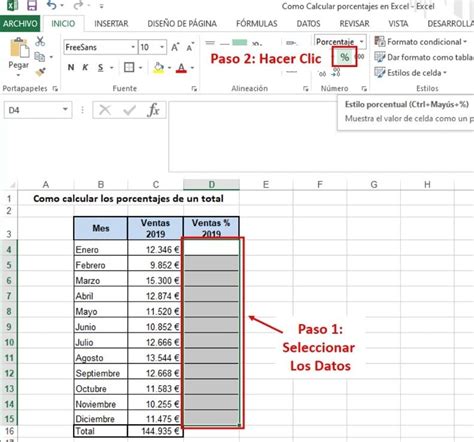Viewport: 474px width, 442px height.
Task: Open the Número dialog launcher
Action: [364, 89]
